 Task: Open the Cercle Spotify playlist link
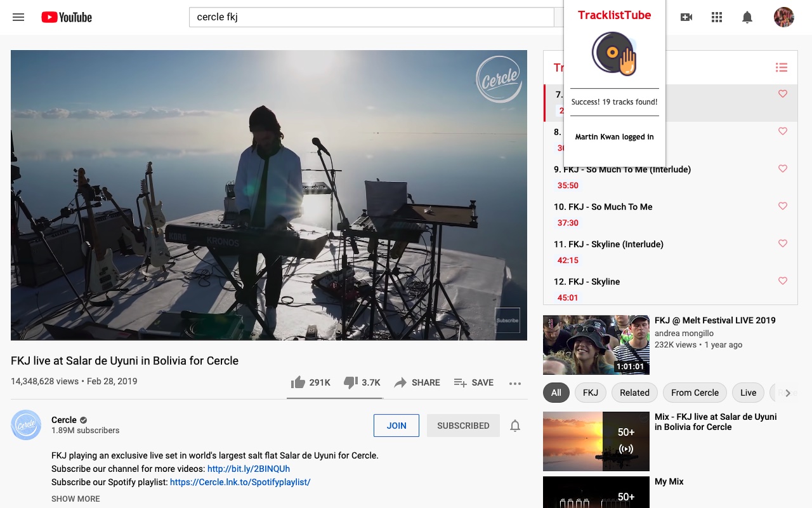[240, 482]
